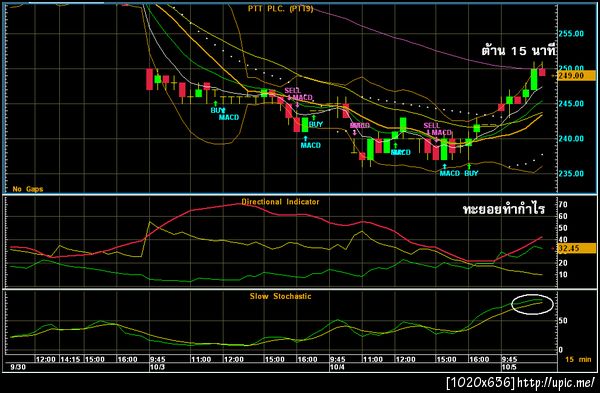Click the 235.00 price axis label
Viewport: 600px width, 393px height.
click(x=571, y=173)
